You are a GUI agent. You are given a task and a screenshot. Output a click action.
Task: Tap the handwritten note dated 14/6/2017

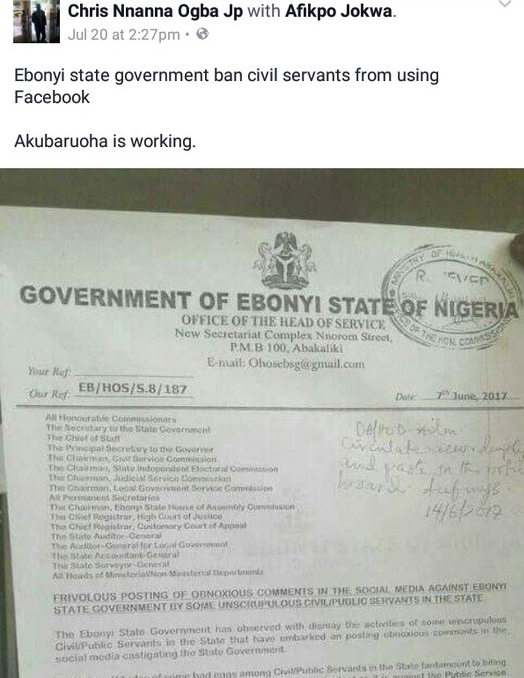(x=431, y=470)
